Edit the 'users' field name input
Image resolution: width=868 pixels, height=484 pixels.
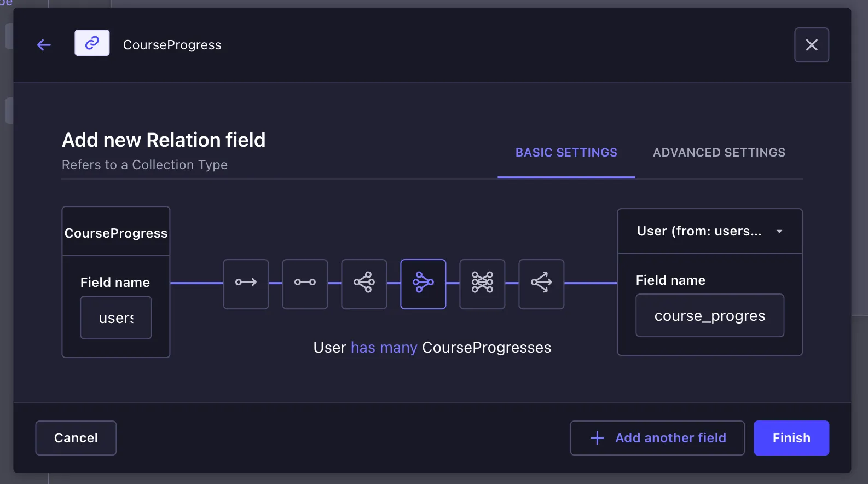116,318
